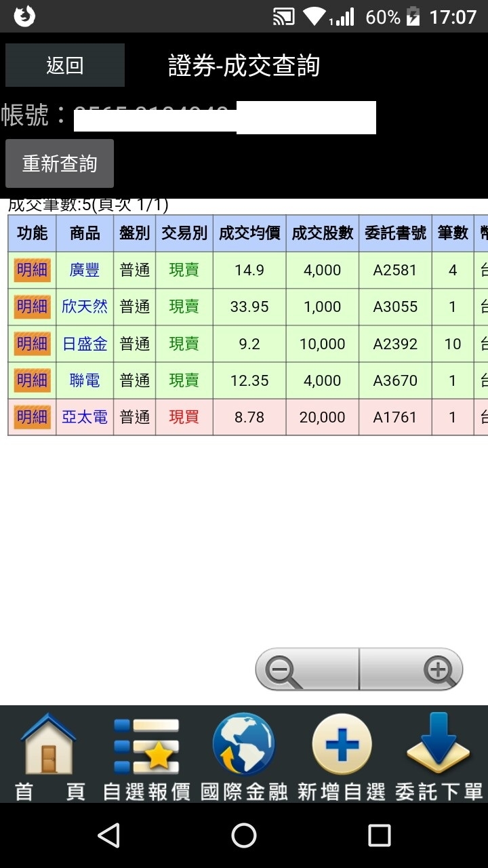This screenshot has width=488, height=868.
Task: Tap the cast icon in status bar
Action: pyautogui.click(x=283, y=16)
